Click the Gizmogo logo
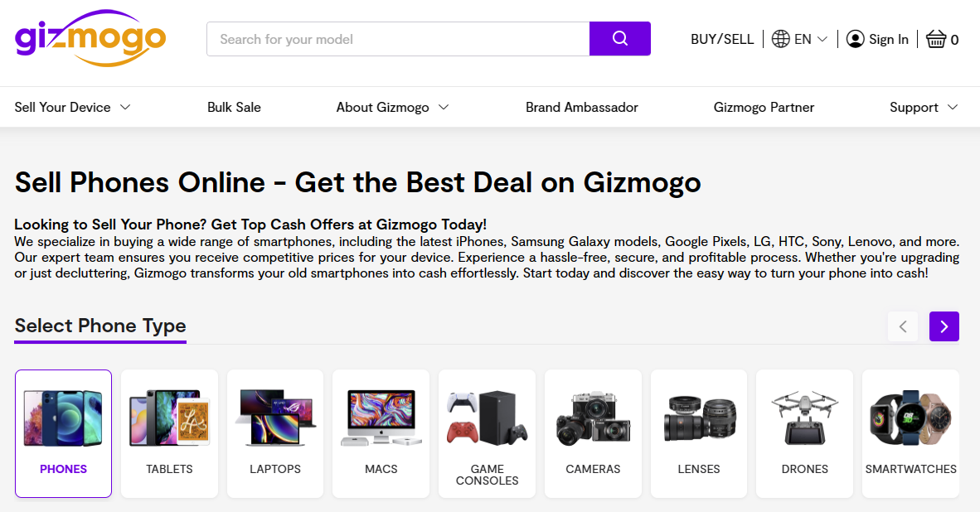The width and height of the screenshot is (980, 512). point(90,38)
